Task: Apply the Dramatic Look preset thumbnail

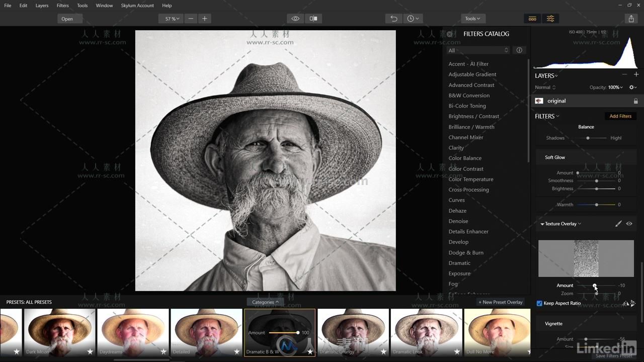Action: 426,332
